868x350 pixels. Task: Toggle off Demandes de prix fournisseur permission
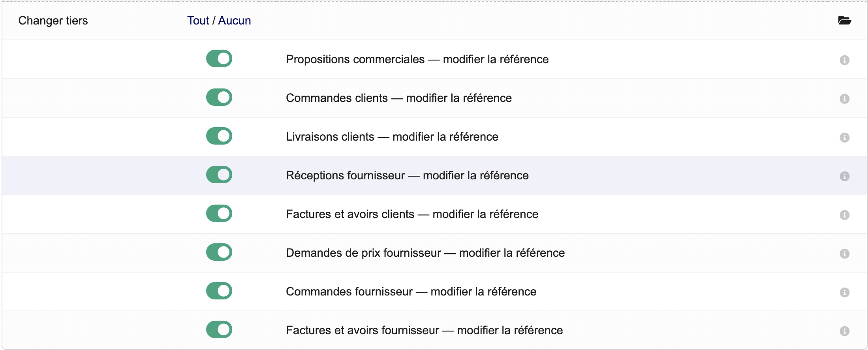[x=219, y=252]
